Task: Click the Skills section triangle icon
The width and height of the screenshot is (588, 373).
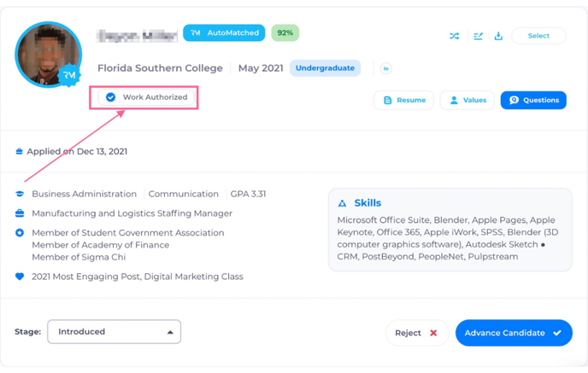Action: 343,203
